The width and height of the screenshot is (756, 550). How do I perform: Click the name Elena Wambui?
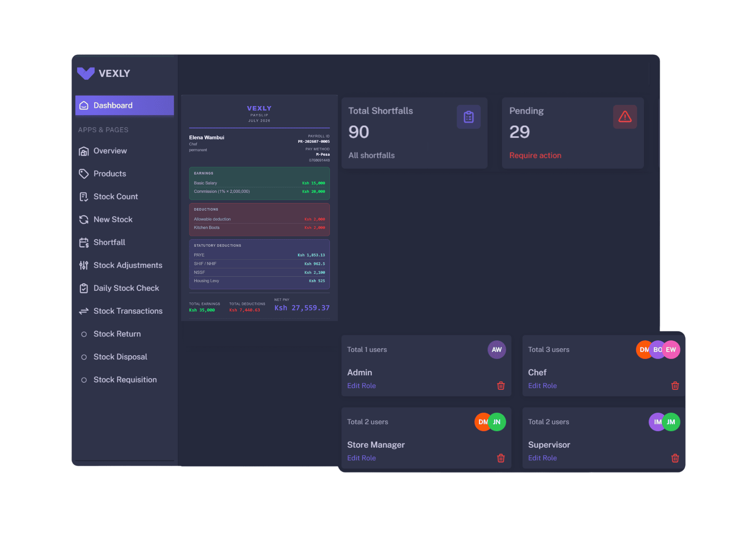206,138
